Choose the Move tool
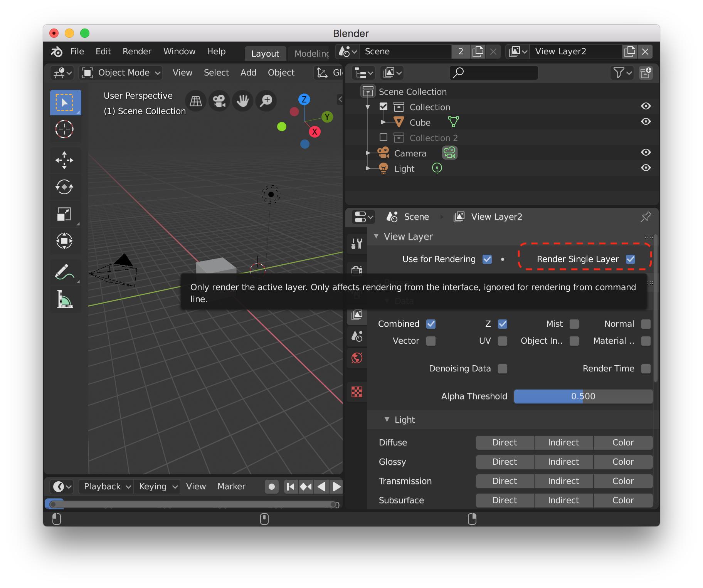Image resolution: width=703 pixels, height=588 pixels. coord(64,160)
